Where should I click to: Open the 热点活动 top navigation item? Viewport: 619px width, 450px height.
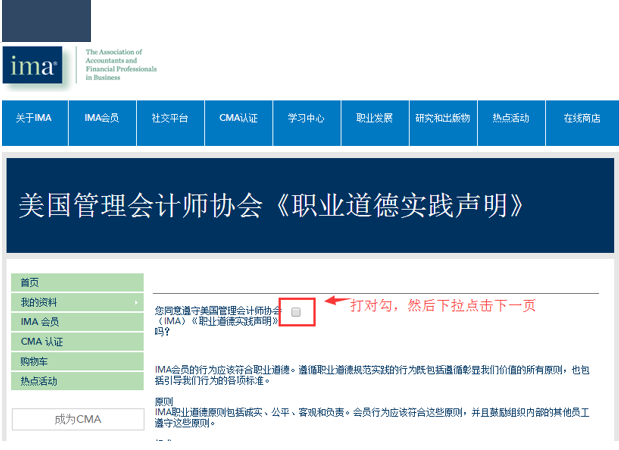[511, 123]
